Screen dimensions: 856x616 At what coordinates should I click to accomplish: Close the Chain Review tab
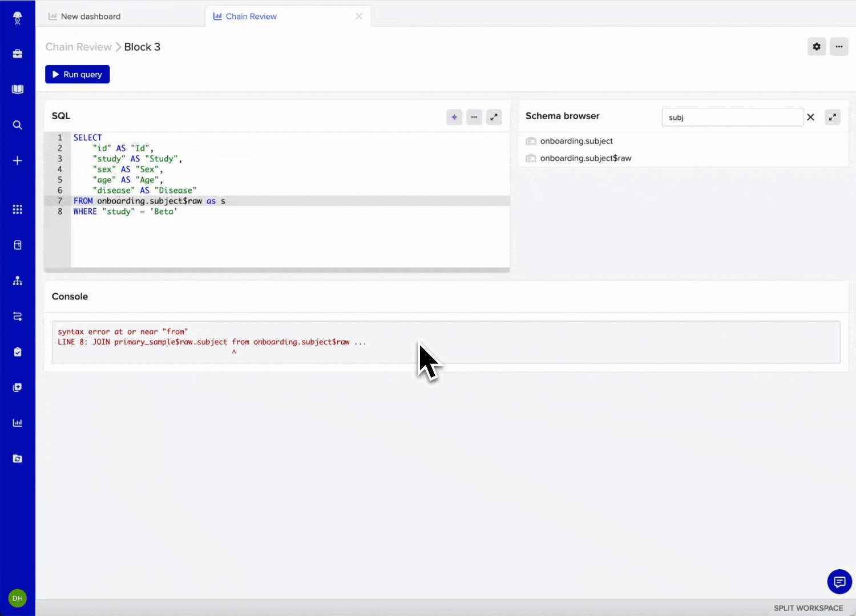click(359, 17)
